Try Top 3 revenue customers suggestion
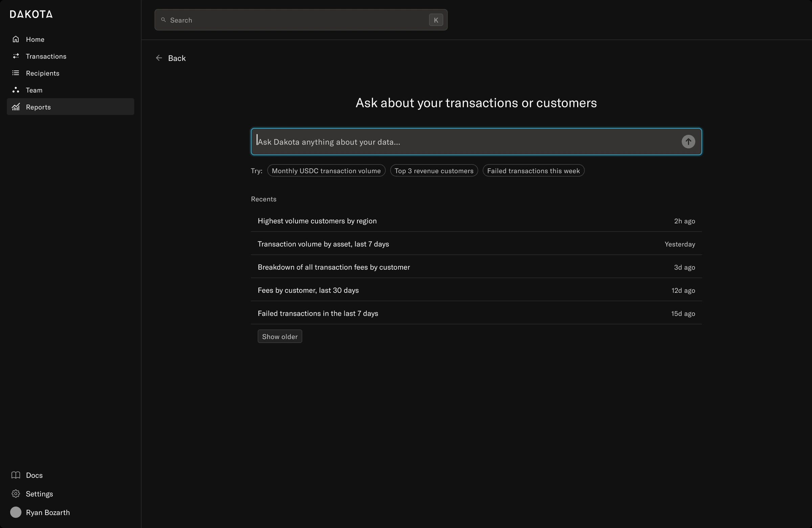Image resolution: width=812 pixels, height=528 pixels. pos(434,171)
